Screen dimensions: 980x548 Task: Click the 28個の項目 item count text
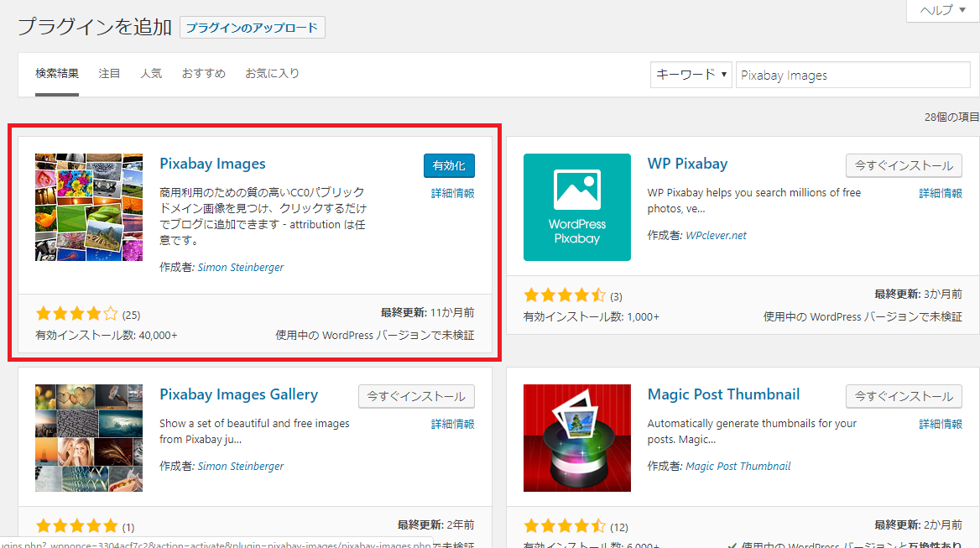point(951,117)
